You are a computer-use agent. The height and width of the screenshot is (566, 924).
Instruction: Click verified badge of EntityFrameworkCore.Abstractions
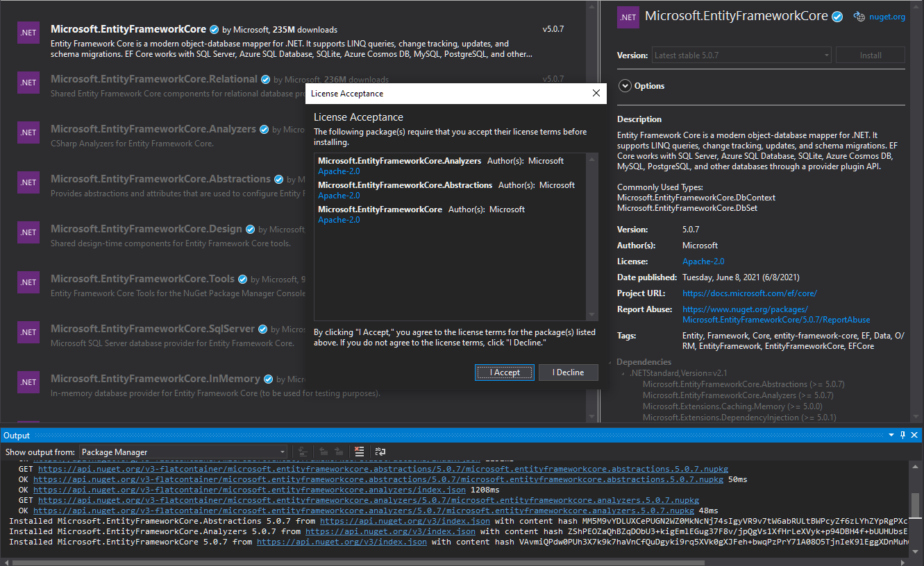point(278,180)
